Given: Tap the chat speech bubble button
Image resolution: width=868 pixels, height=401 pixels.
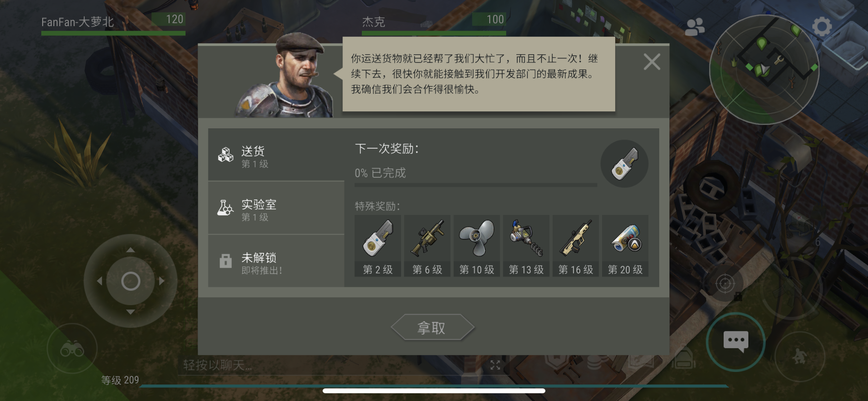Looking at the screenshot, I should click(736, 342).
